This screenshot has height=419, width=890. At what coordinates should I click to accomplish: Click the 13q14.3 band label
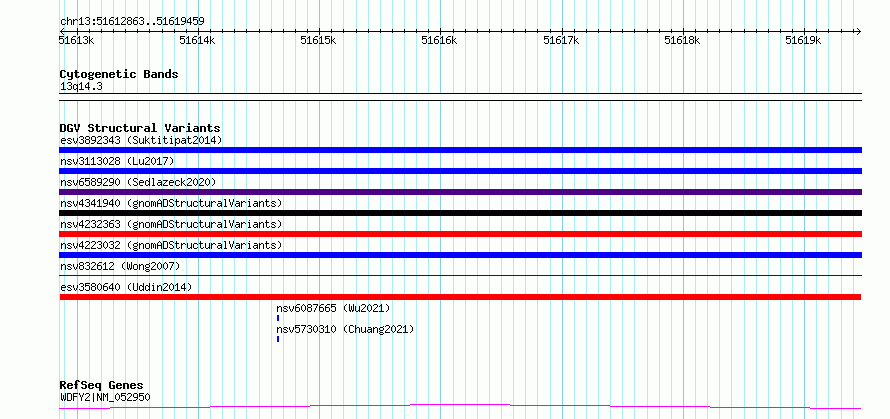point(81,87)
